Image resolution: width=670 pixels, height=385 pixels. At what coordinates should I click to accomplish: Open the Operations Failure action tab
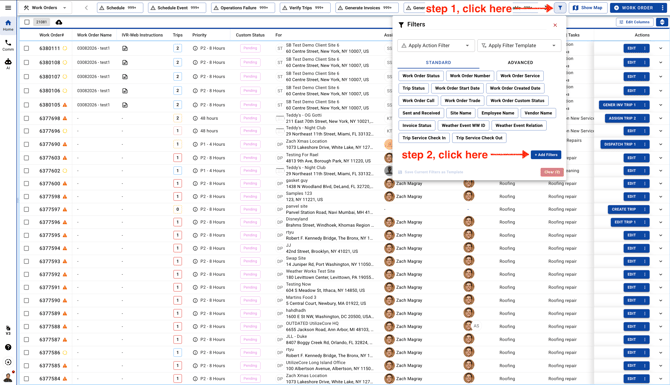tap(243, 8)
